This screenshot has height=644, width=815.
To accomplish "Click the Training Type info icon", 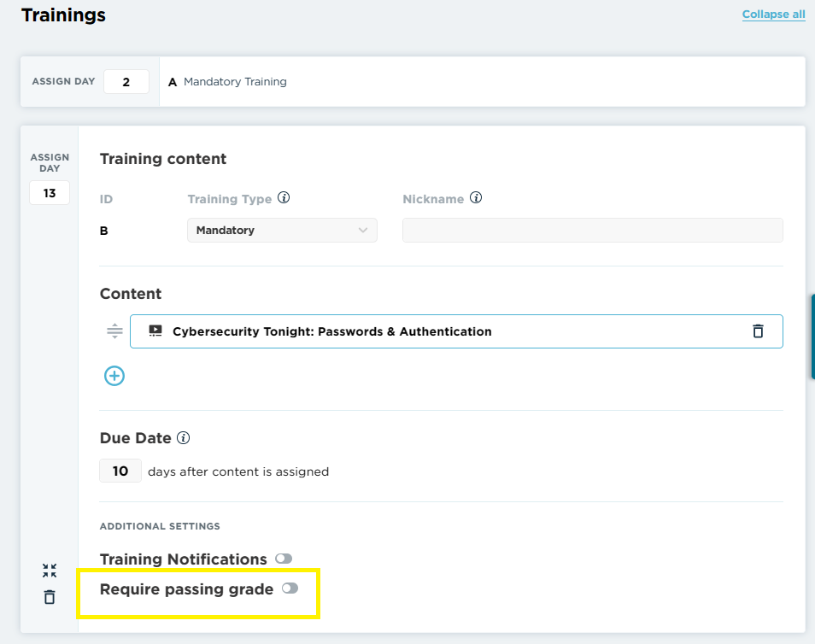I will click(x=284, y=198).
